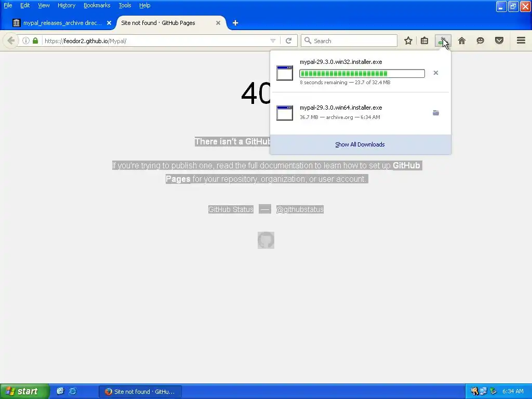Click the win32 installer file icon
The width and height of the screenshot is (532, 399).
285,73
